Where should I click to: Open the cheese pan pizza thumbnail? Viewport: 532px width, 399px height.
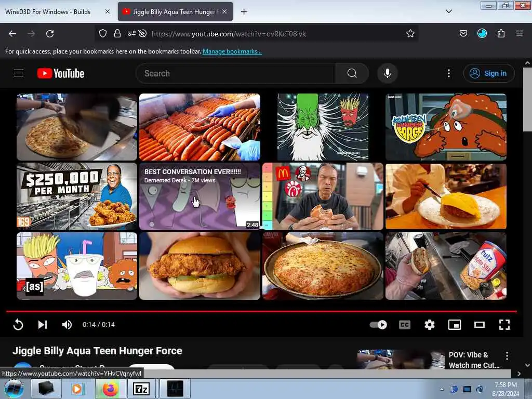point(323,265)
